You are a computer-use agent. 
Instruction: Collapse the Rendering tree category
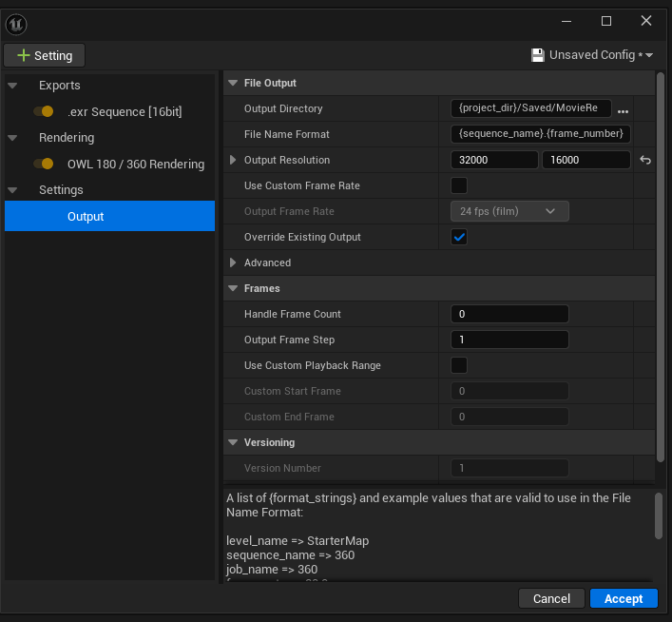(13, 138)
